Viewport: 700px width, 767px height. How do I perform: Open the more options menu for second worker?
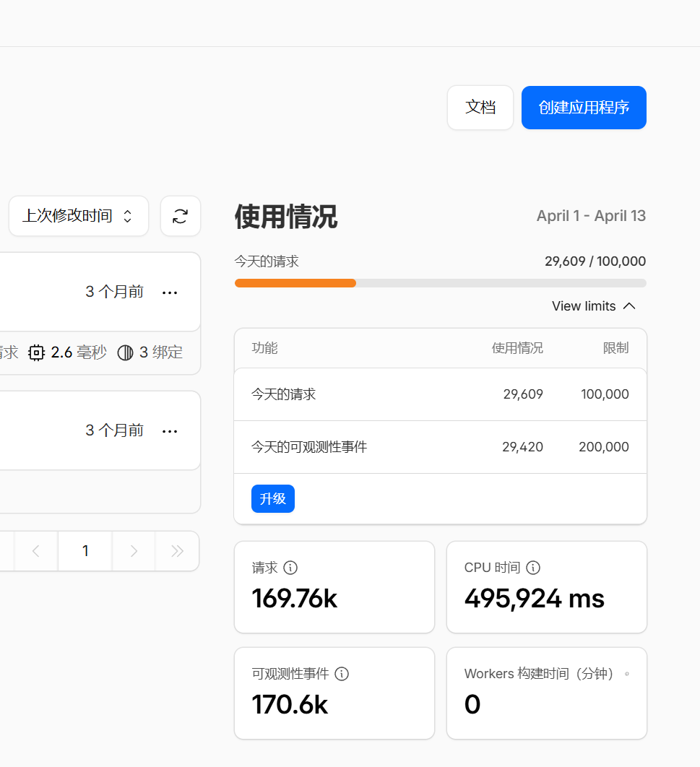[170, 431]
